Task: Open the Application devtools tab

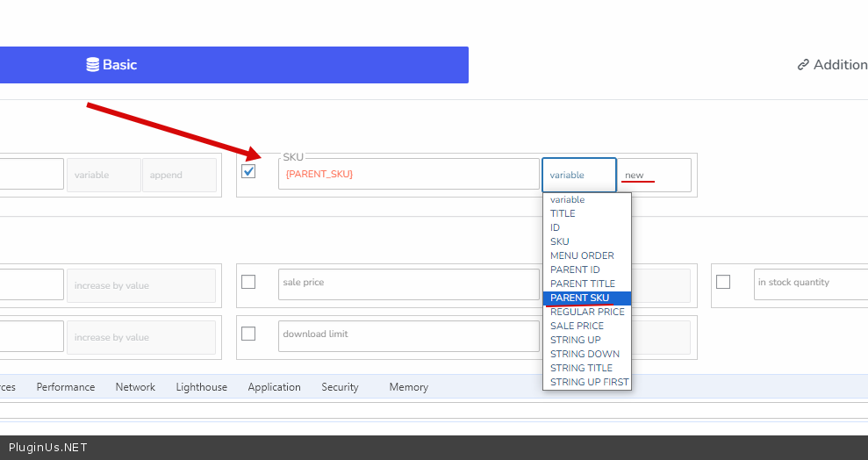Action: click(x=274, y=387)
